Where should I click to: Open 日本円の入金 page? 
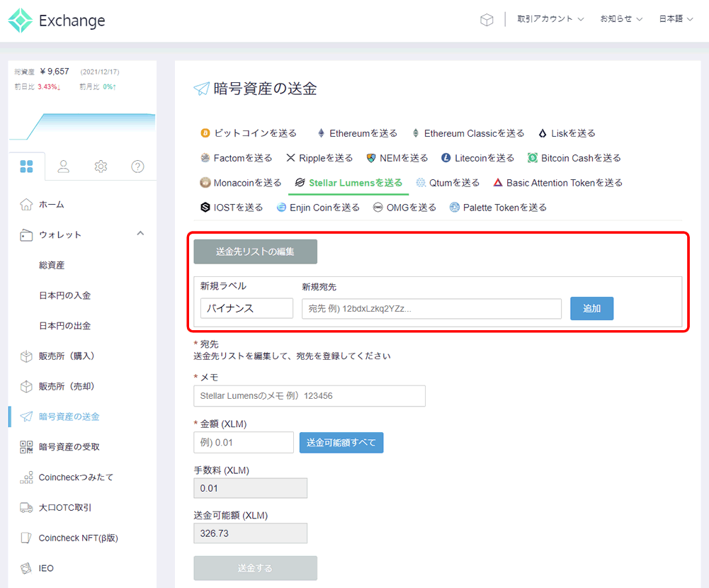click(64, 295)
